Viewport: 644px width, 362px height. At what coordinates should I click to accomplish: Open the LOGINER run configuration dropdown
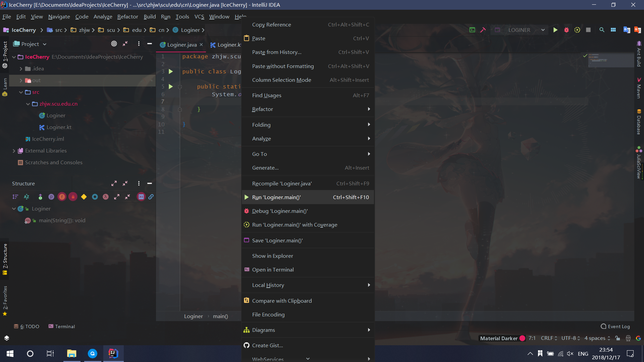pos(543,30)
